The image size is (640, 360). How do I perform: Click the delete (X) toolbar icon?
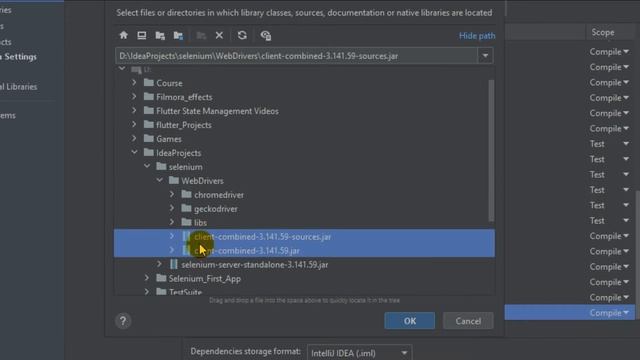(x=219, y=36)
